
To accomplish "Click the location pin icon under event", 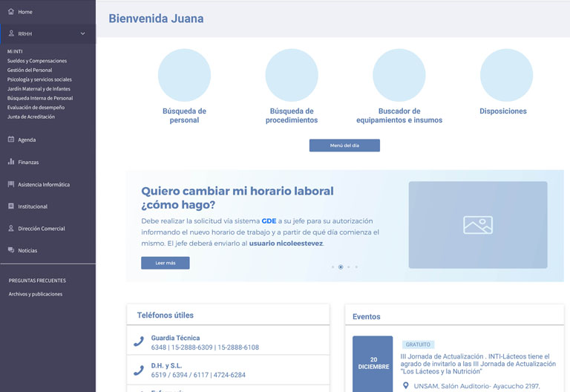I will point(406,386).
